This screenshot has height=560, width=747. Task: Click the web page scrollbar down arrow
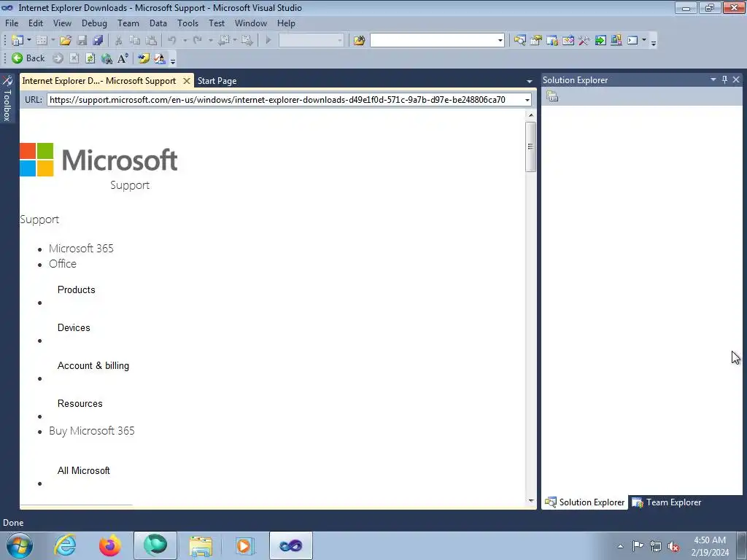point(531,500)
